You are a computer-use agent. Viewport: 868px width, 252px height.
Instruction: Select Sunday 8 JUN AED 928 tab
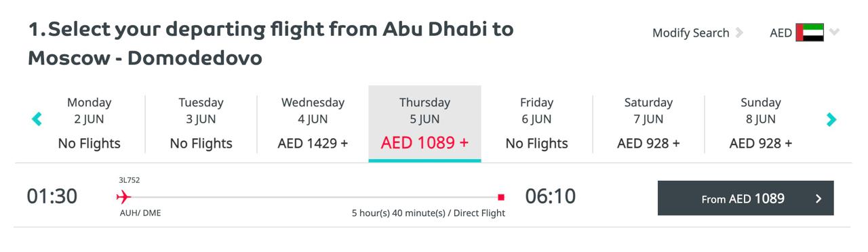click(x=761, y=123)
